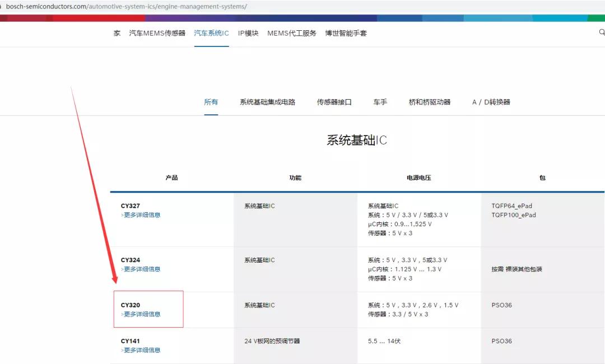Switch to the 传感器接口 tab
Viewport: 605px width, 364px height.
click(x=335, y=102)
